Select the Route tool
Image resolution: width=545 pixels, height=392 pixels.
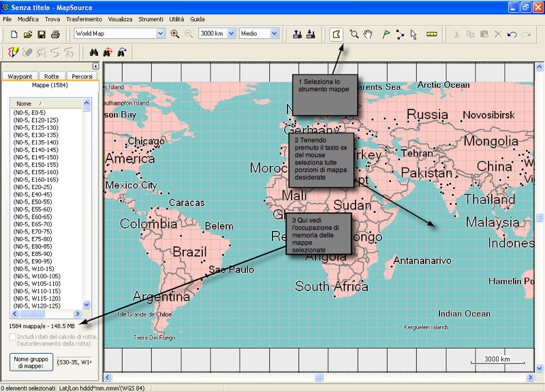[x=400, y=34]
